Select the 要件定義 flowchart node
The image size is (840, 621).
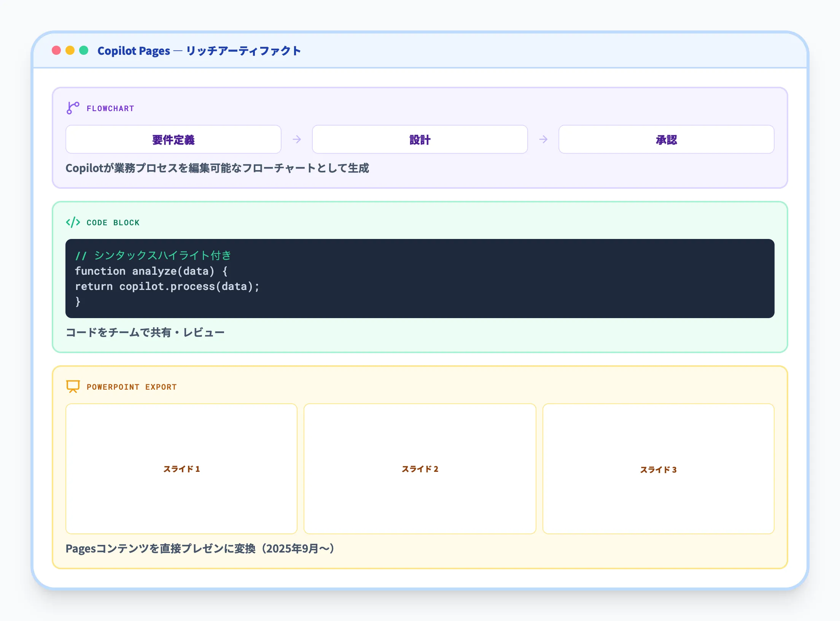173,140
